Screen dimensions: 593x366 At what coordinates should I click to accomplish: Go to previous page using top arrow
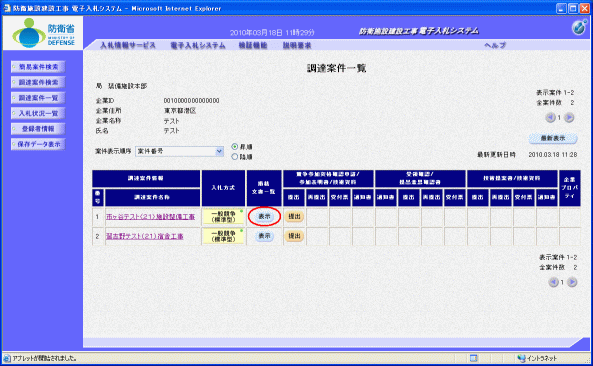tap(550, 118)
